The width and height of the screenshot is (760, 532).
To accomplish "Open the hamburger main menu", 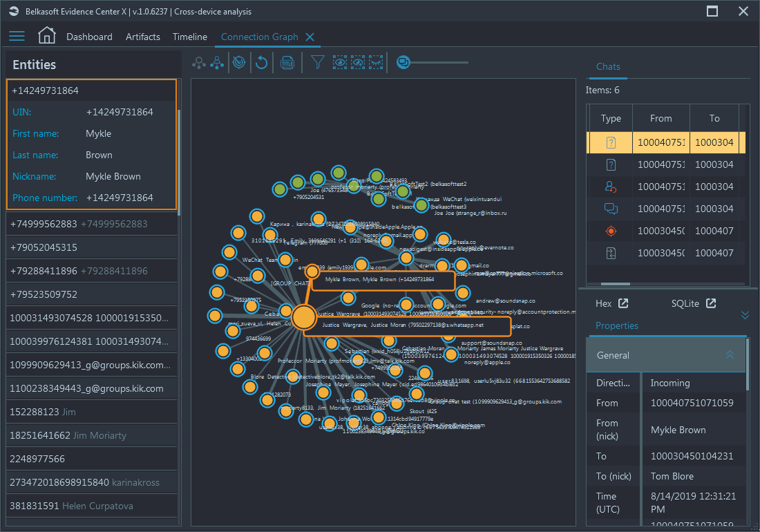I will [17, 36].
